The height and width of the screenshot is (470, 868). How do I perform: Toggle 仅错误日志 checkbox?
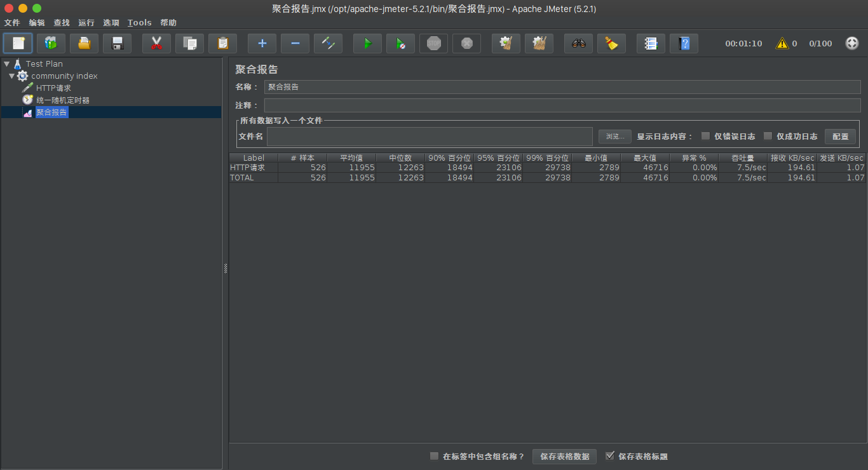click(705, 136)
